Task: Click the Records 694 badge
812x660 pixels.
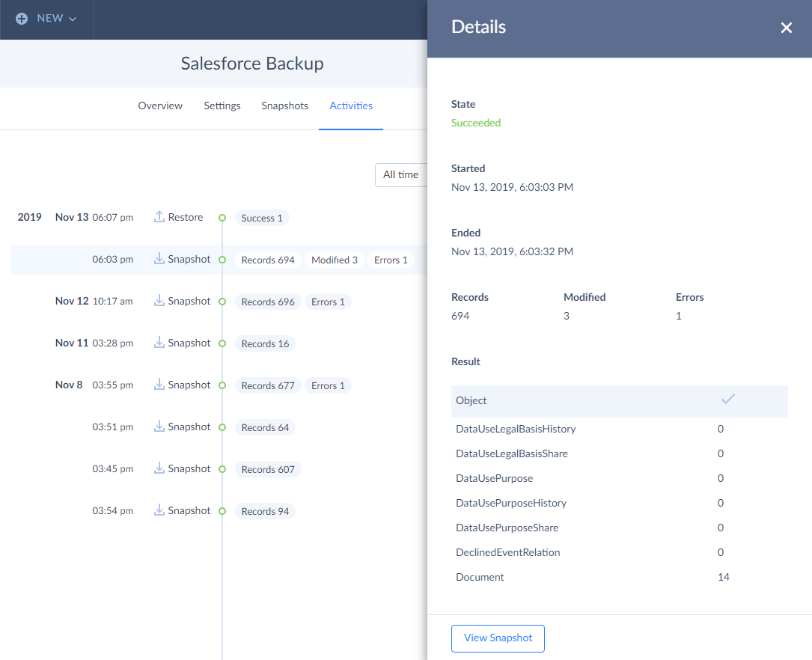Action: tap(268, 260)
